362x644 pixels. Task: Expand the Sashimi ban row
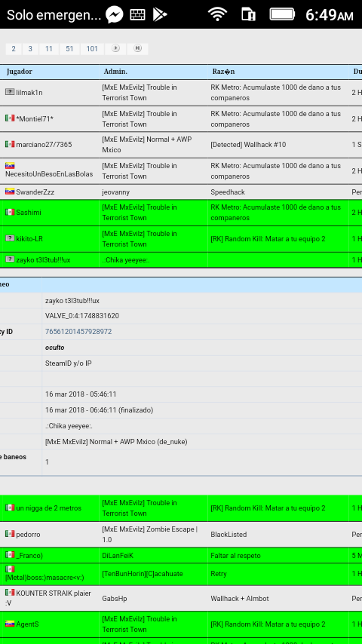(x=181, y=213)
